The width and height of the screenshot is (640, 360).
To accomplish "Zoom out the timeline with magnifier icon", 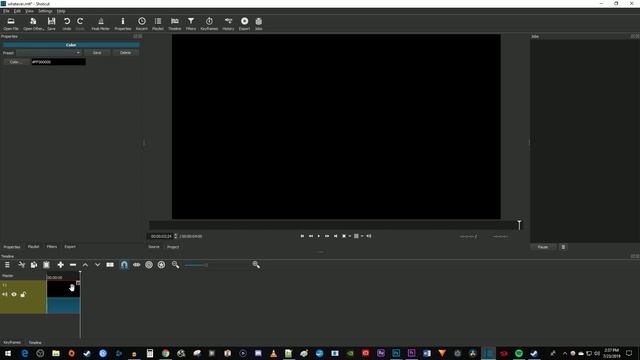I will pos(176,265).
